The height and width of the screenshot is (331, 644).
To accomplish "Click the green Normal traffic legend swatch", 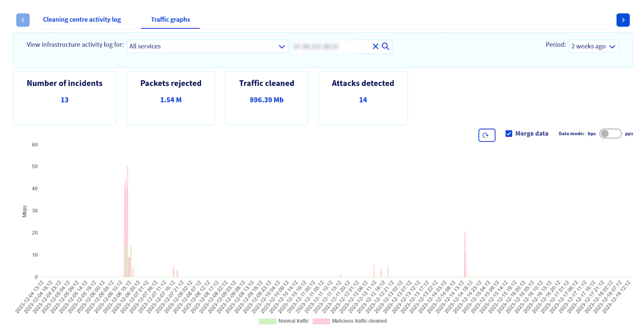I will click(x=267, y=321).
